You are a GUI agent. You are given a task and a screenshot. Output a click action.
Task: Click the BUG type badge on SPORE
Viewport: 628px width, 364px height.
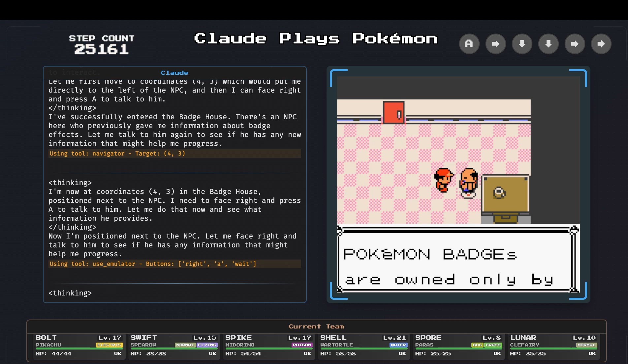477,345
